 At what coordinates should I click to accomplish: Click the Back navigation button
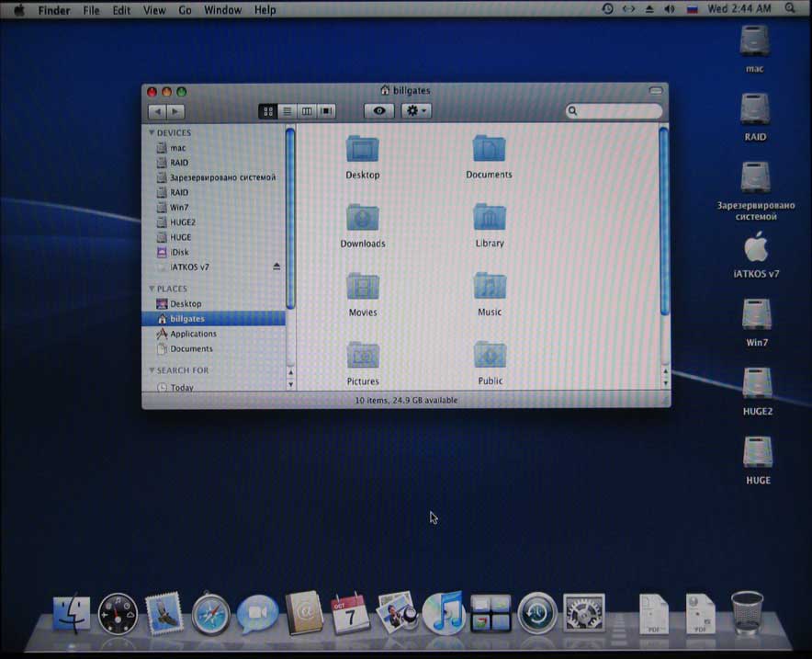pyautogui.click(x=157, y=111)
